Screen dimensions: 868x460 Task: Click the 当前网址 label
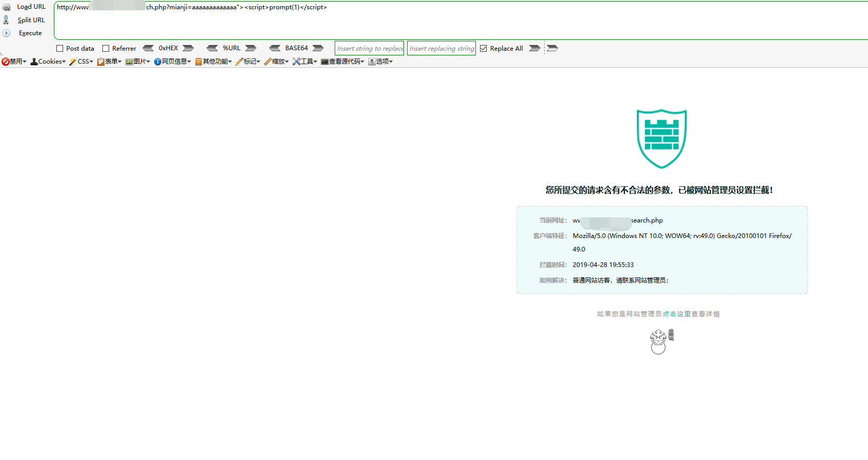(x=553, y=220)
